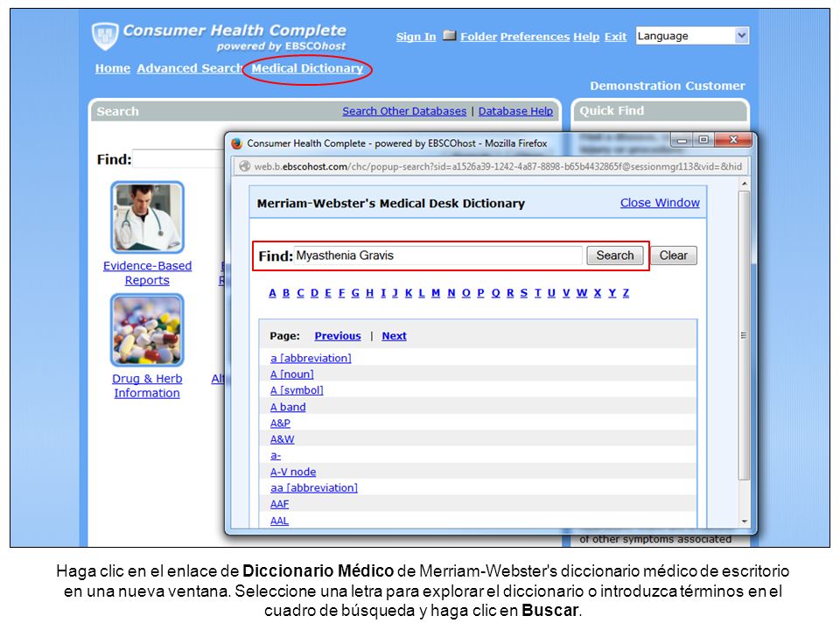Image resolution: width=840 pixels, height=630 pixels.
Task: Browse dictionary letter S
Action: (524, 293)
